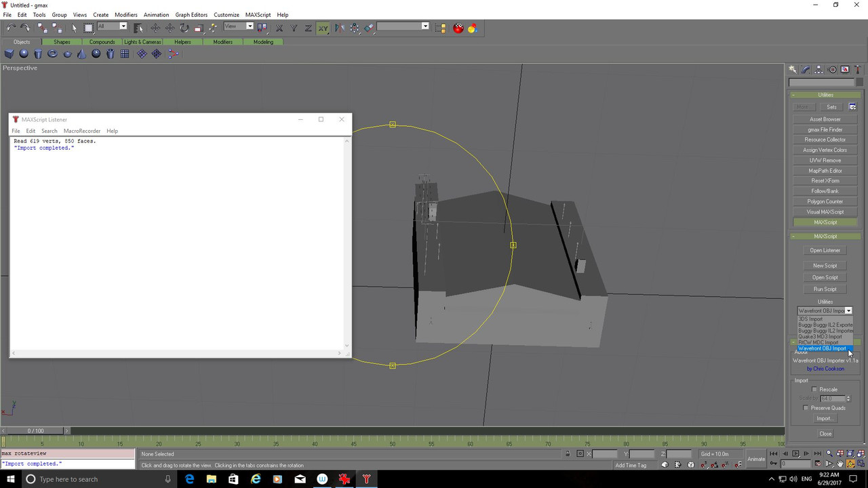868x488 pixels.
Task: Activate the Pan hand viewport tool
Action: tap(840, 464)
